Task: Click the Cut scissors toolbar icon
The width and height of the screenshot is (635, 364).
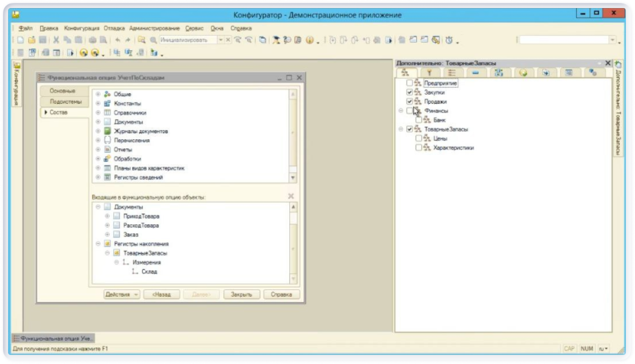Action: 56,40
